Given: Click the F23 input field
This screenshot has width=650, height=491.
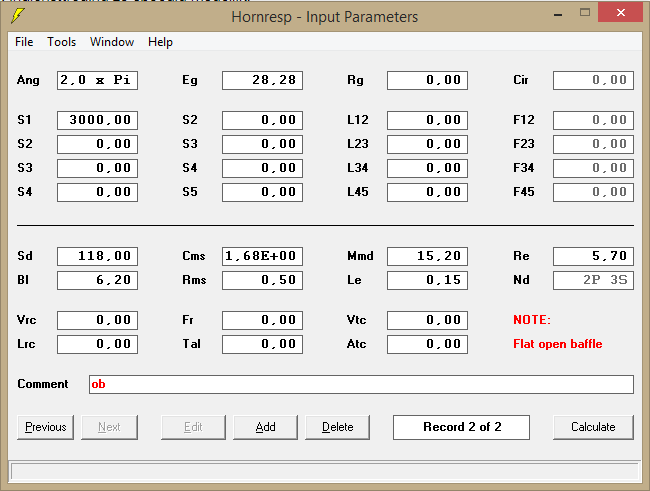Looking at the screenshot, I should click(593, 144).
